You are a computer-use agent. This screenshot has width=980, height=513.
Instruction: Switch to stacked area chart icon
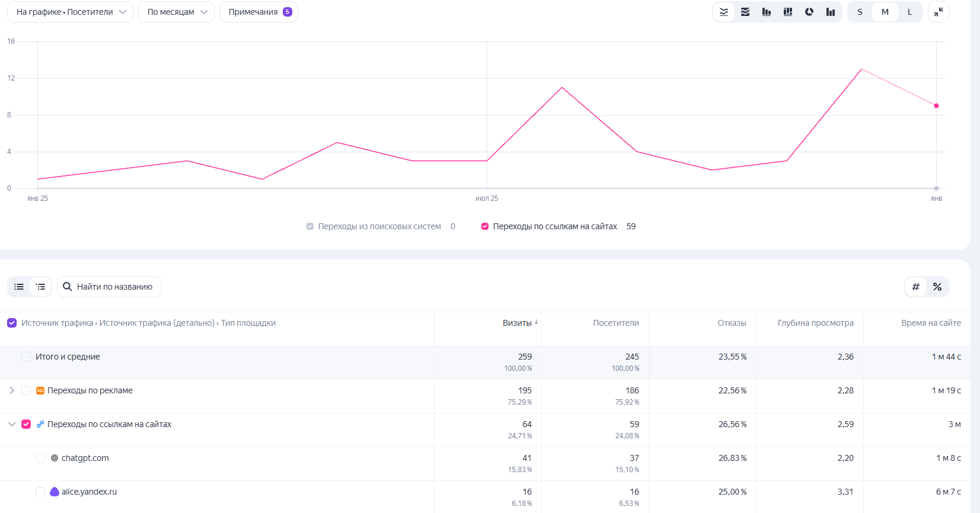[x=745, y=12]
